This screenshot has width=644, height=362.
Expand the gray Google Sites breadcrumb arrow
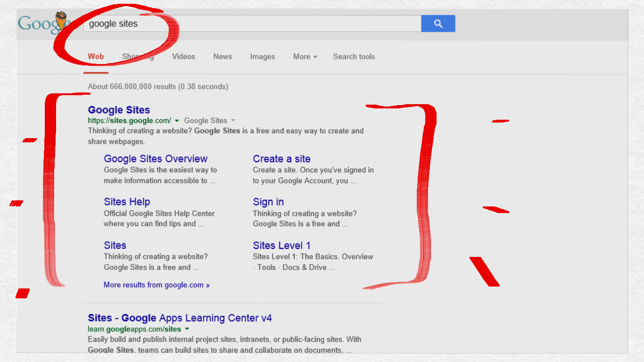(233, 121)
